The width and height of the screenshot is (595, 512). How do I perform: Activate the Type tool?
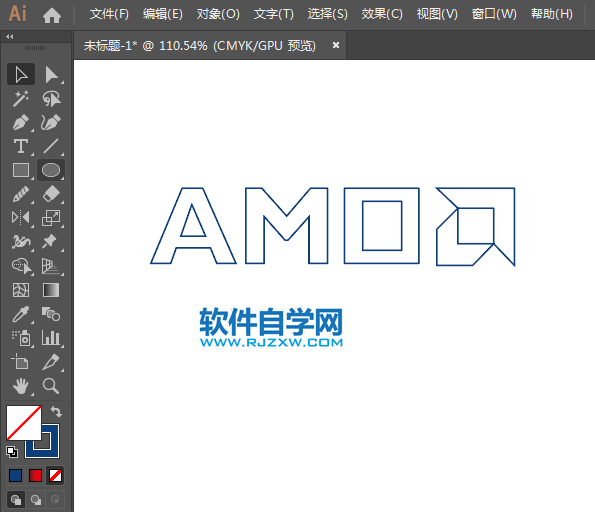(21, 146)
